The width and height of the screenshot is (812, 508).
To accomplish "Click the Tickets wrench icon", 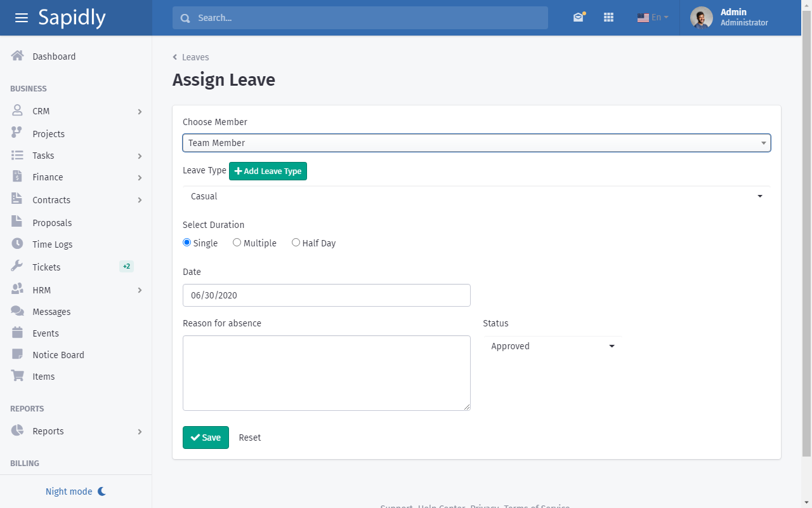I will pyautogui.click(x=18, y=267).
